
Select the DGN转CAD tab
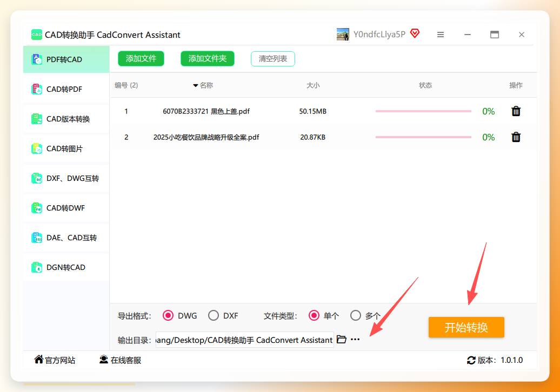(66, 267)
